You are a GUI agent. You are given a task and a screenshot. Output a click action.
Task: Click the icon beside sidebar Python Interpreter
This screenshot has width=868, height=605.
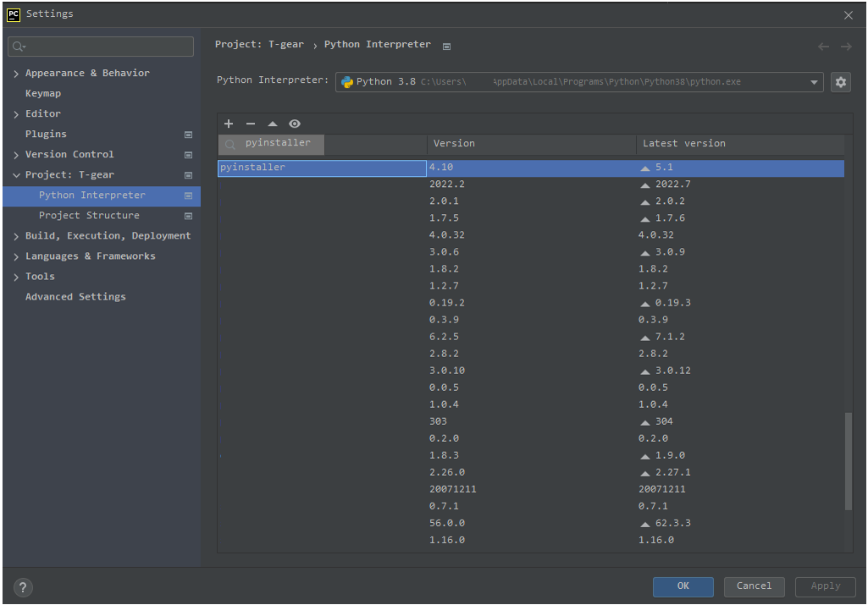(x=188, y=195)
